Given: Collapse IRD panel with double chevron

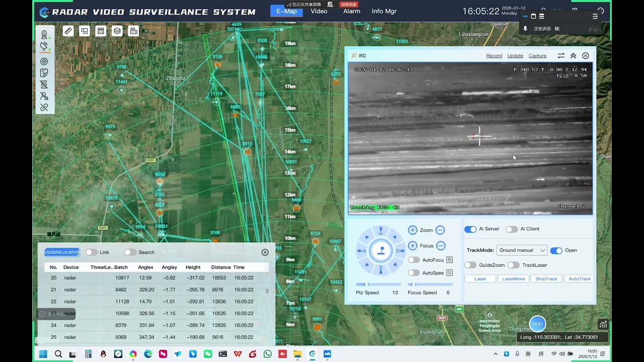Looking at the screenshot, I should (573, 56).
